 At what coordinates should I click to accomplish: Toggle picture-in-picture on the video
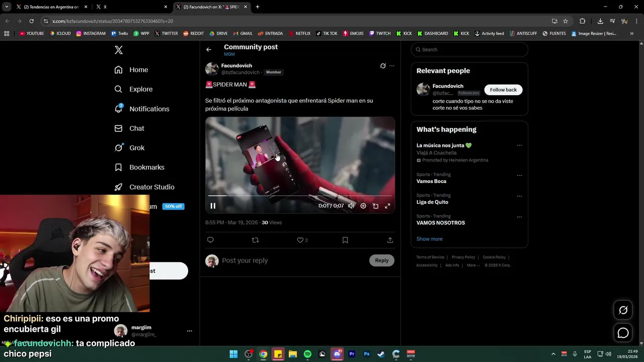point(375,206)
